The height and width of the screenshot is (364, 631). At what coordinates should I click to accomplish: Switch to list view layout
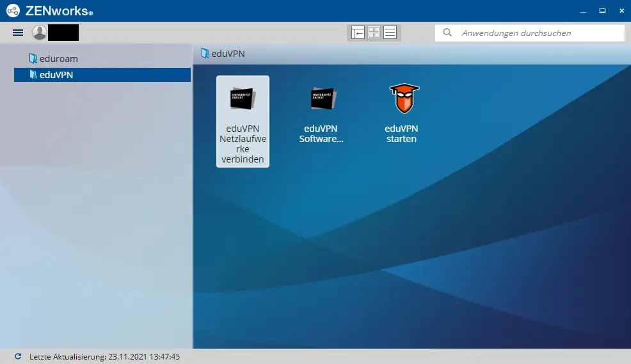[x=390, y=33]
